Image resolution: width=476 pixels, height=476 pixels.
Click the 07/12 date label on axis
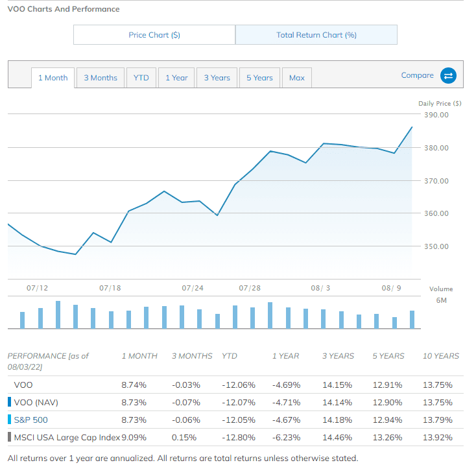[x=38, y=288]
